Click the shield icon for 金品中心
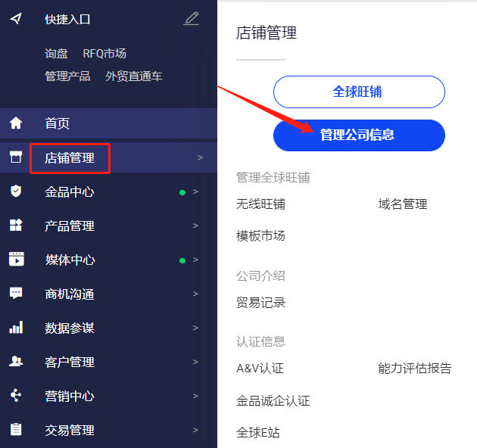The height and width of the screenshot is (448, 477). click(x=16, y=191)
